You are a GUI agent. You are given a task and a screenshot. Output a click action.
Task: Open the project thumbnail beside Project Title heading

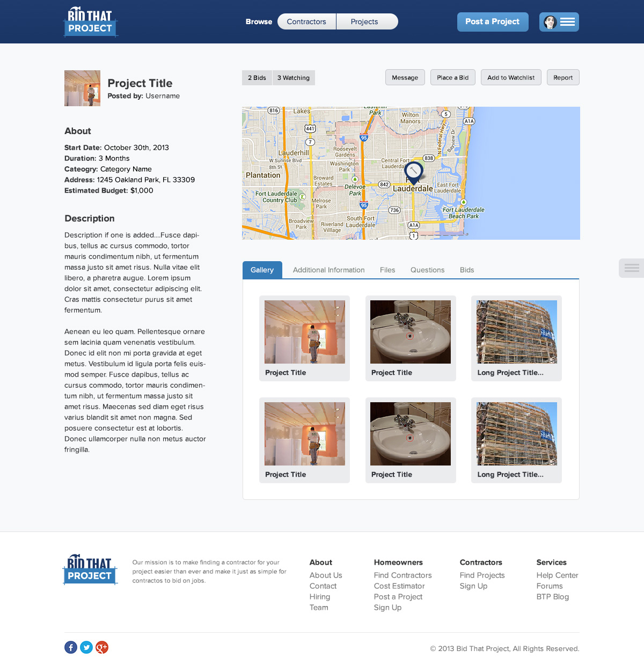(x=82, y=88)
